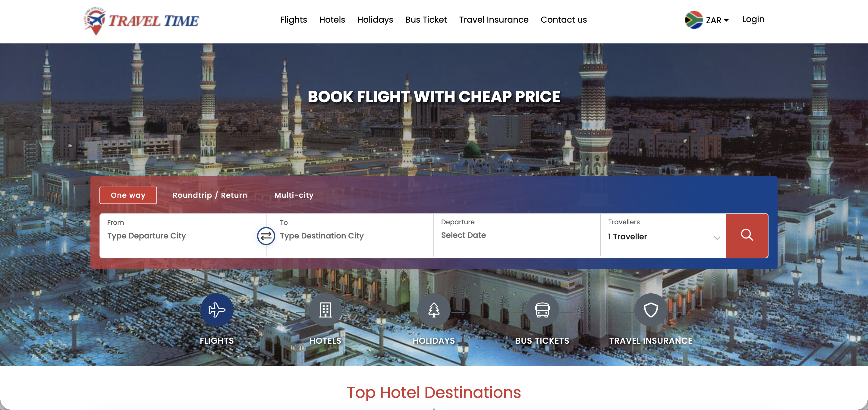Open the Holidays menu item

coord(375,20)
